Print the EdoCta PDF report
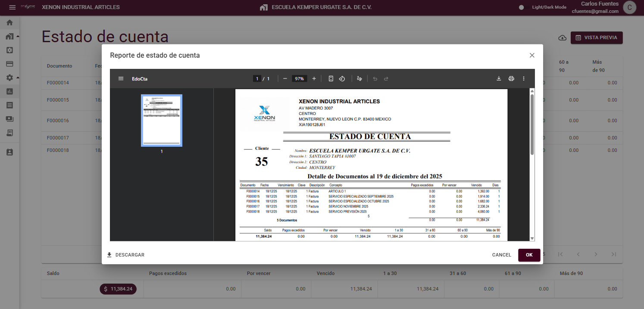 point(511,79)
